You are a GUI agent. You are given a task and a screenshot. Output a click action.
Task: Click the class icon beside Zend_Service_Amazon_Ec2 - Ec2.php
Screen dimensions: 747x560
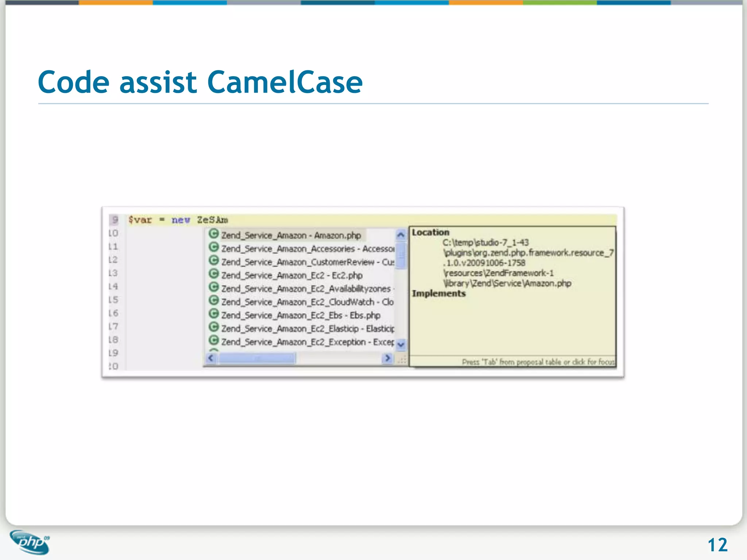click(x=214, y=274)
